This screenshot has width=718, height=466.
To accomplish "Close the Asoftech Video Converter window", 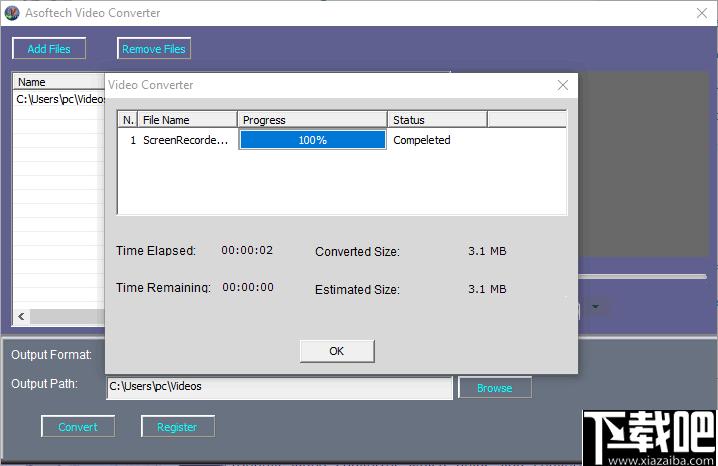I will click(x=702, y=13).
